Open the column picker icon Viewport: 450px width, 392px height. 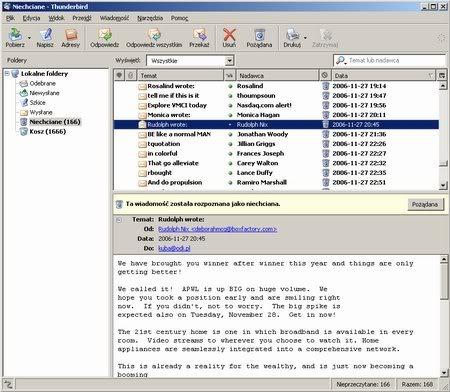pyautogui.click(x=442, y=76)
